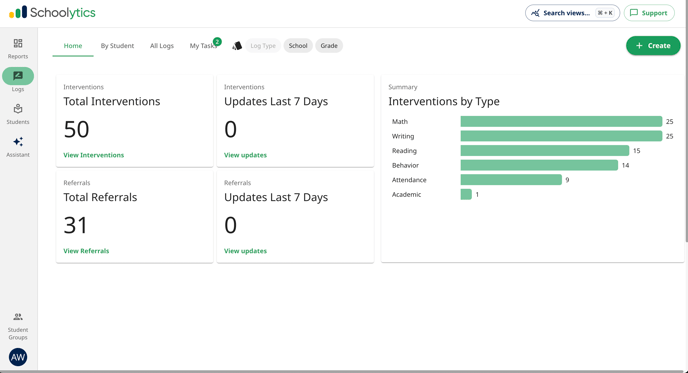This screenshot has height=373, width=688.
Task: Click the AW user avatar
Action: tap(18, 357)
